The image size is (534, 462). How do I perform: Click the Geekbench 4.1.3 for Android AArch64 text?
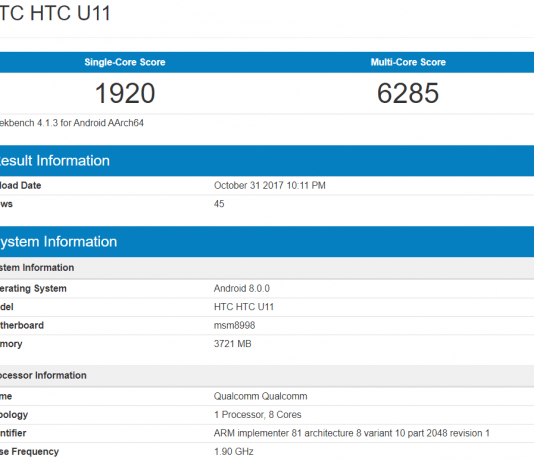pos(72,123)
